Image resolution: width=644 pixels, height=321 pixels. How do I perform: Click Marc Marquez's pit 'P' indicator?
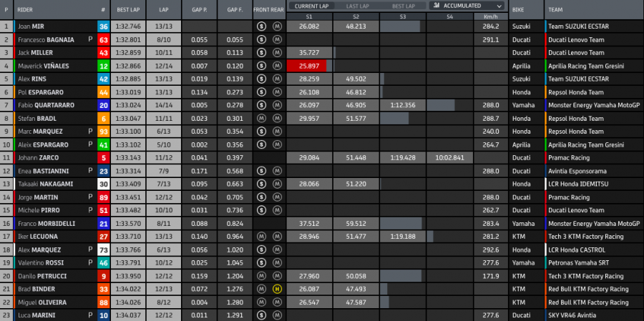(x=90, y=132)
